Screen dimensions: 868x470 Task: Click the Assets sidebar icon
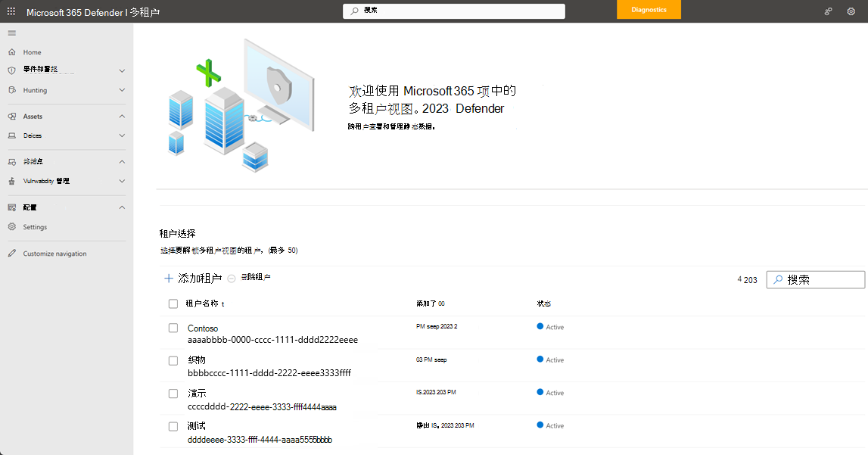11,117
